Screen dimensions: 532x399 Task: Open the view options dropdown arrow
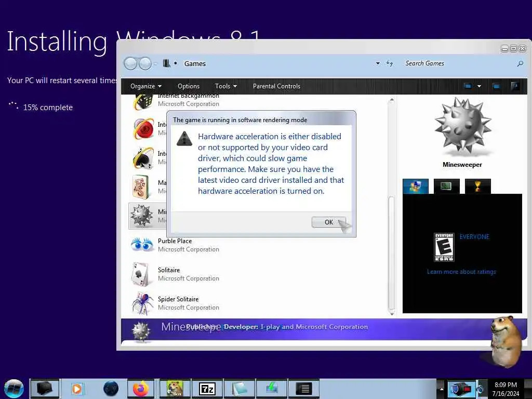(x=479, y=86)
